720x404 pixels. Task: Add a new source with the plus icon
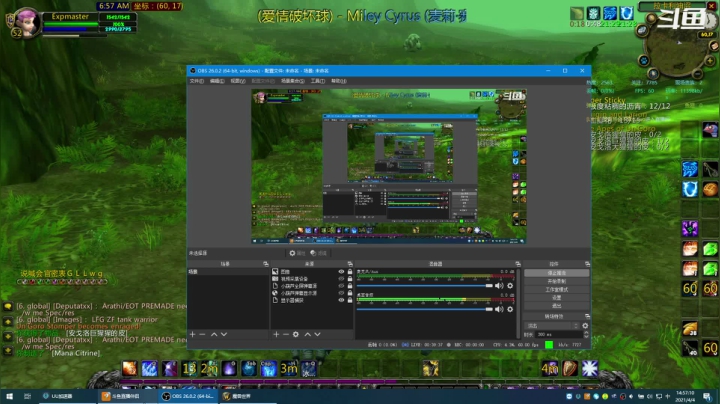pos(276,334)
